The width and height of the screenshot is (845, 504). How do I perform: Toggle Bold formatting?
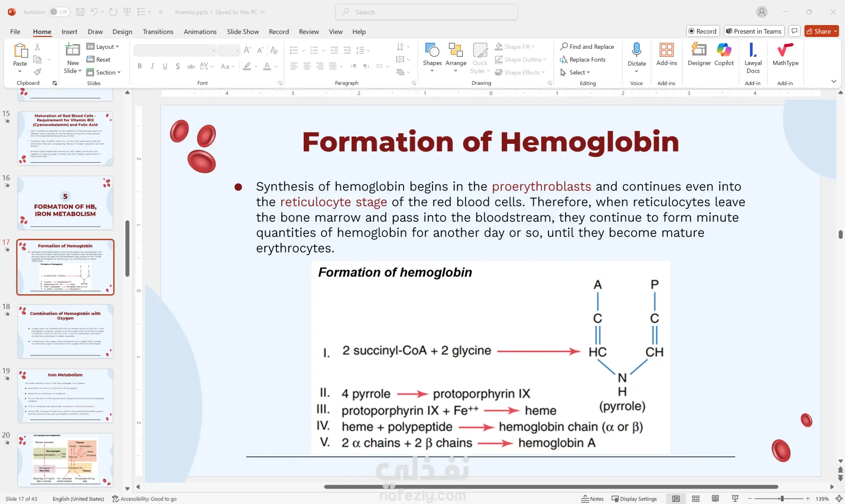tap(140, 66)
